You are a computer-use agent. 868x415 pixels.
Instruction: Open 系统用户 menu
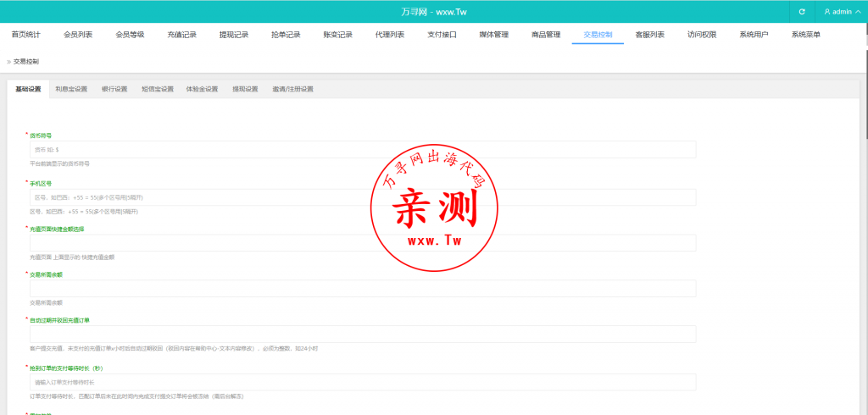(754, 35)
